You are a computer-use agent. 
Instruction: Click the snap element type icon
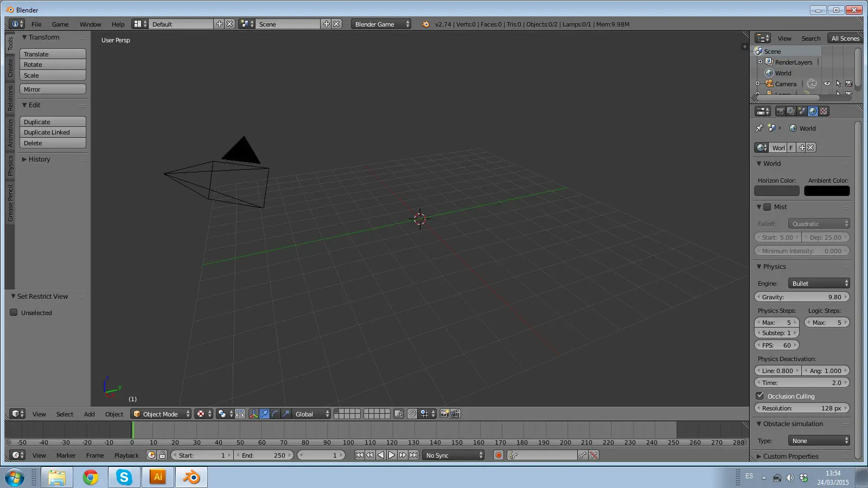pyautogui.click(x=427, y=414)
